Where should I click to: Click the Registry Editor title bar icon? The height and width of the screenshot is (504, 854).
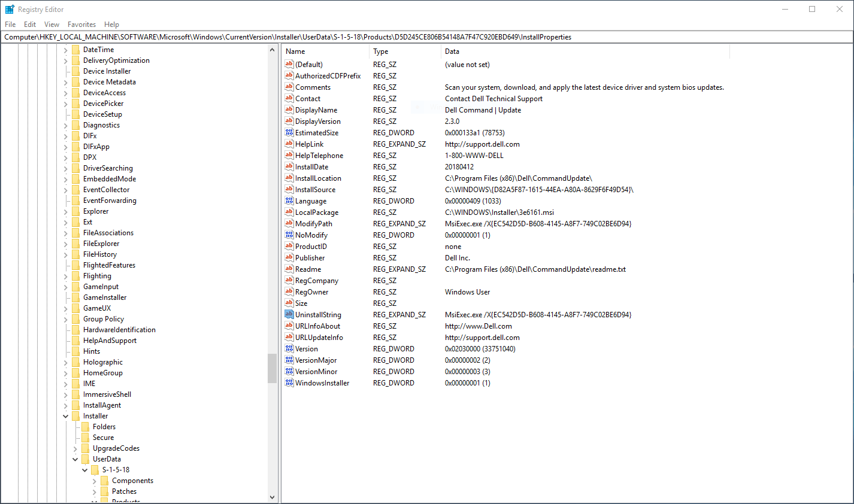click(10, 10)
